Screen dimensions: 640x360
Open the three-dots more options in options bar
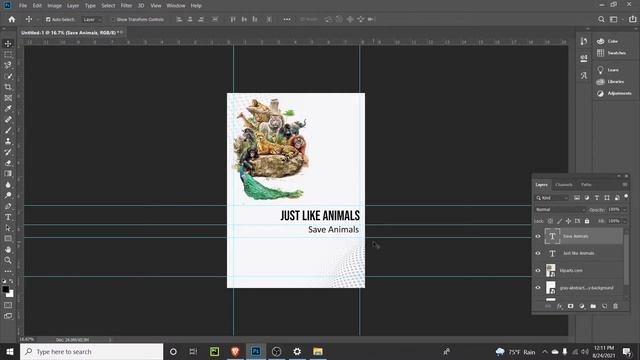[287, 19]
